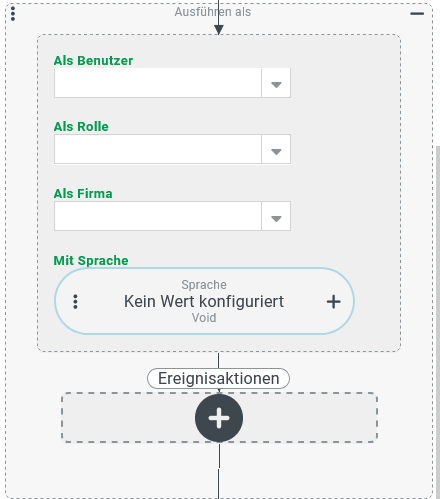Collapse the Ausführen als block with minus icon

pos(417,14)
